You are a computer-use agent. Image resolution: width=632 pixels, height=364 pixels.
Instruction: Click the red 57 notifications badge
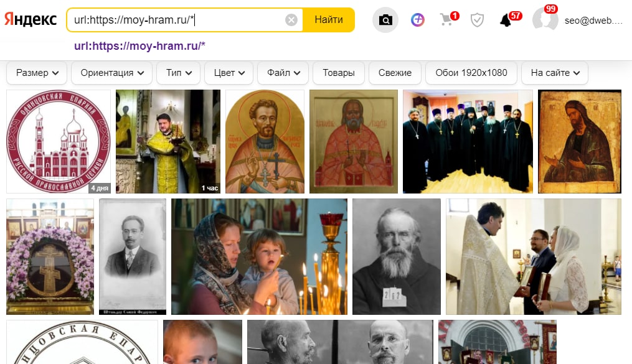516,16
